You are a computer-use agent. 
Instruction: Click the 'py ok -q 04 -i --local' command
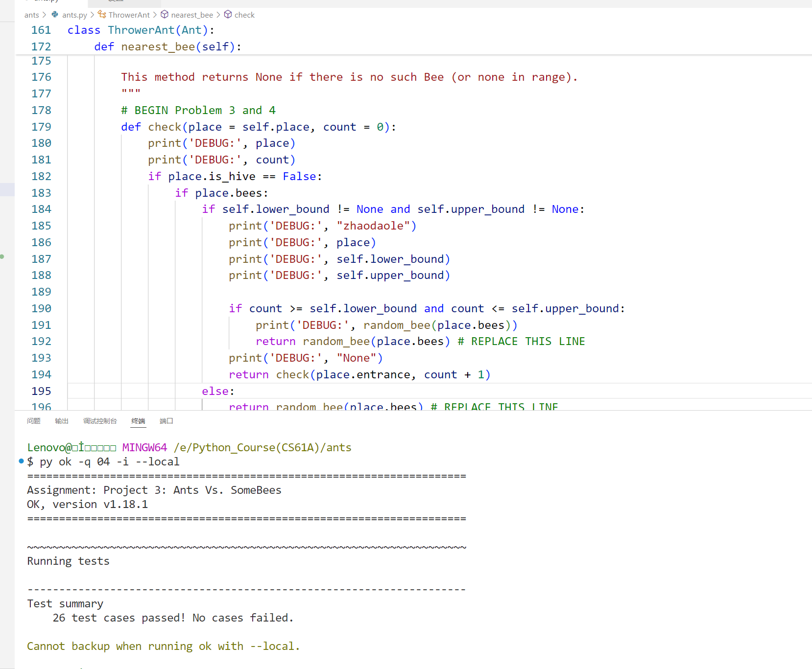click(110, 462)
